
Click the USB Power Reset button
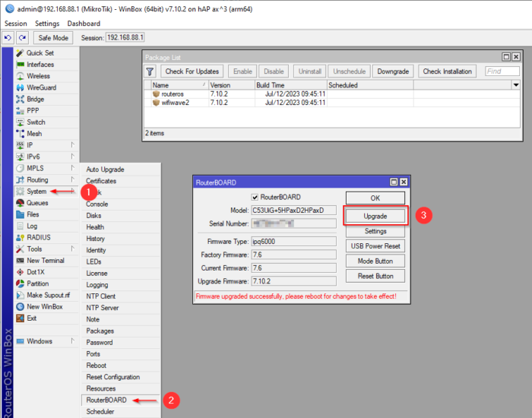(375, 246)
